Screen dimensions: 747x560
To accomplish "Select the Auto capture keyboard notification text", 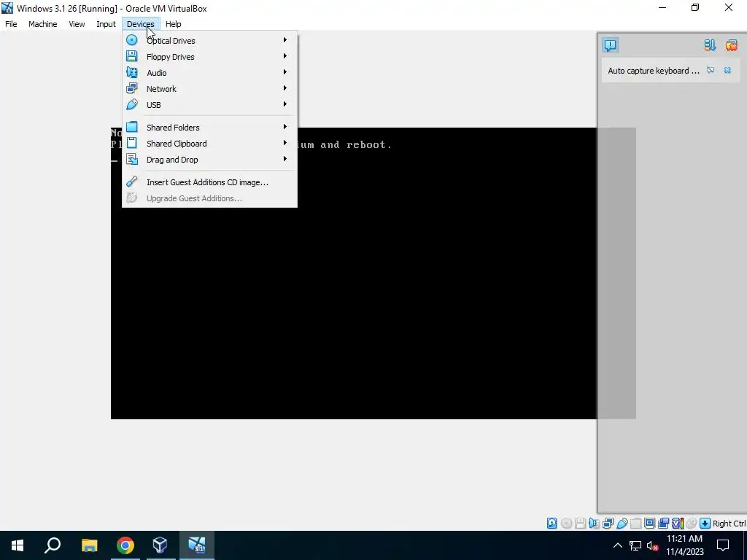I will tap(653, 71).
